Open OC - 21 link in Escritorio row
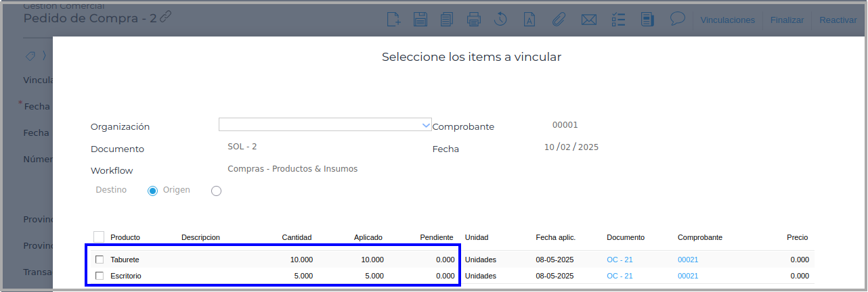 tap(620, 276)
